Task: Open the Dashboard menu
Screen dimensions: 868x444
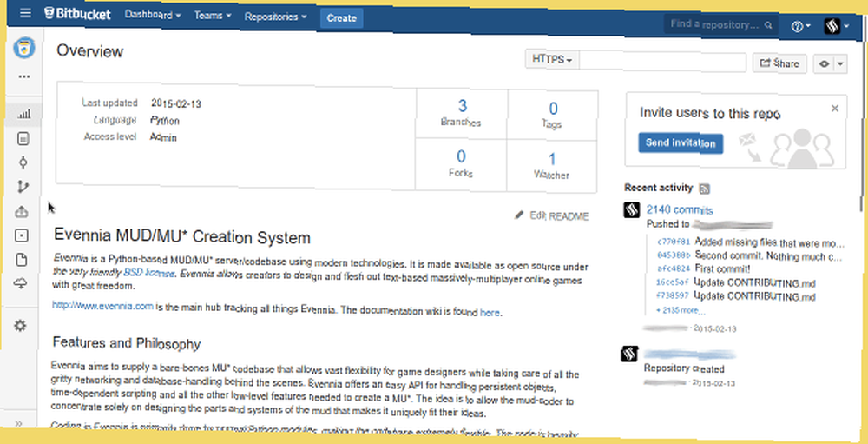Action: click(x=153, y=15)
